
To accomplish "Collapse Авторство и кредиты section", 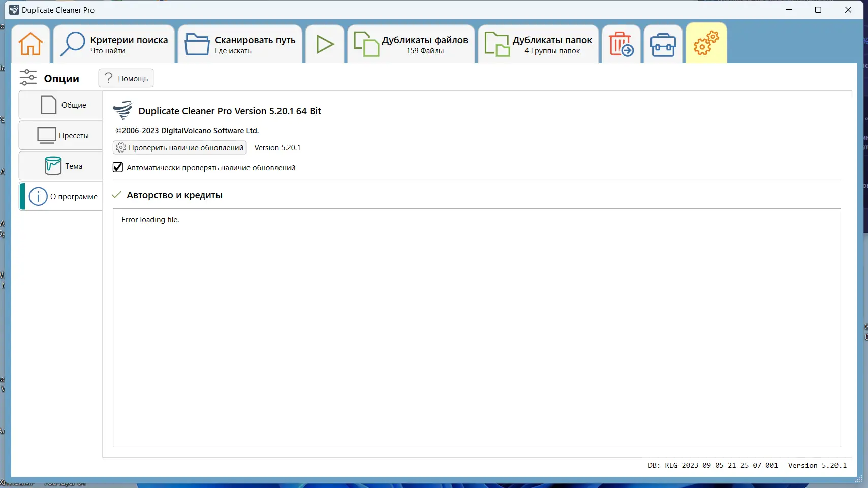I will click(x=116, y=195).
